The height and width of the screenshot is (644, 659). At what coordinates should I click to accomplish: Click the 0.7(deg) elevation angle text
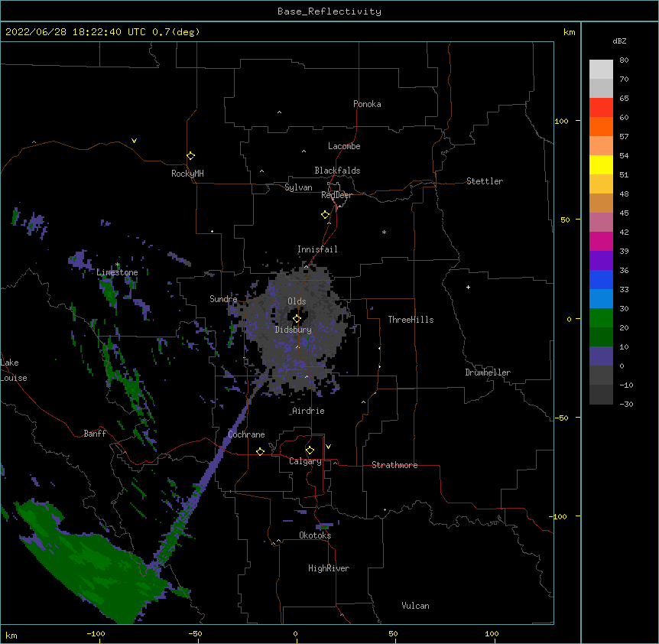click(176, 32)
